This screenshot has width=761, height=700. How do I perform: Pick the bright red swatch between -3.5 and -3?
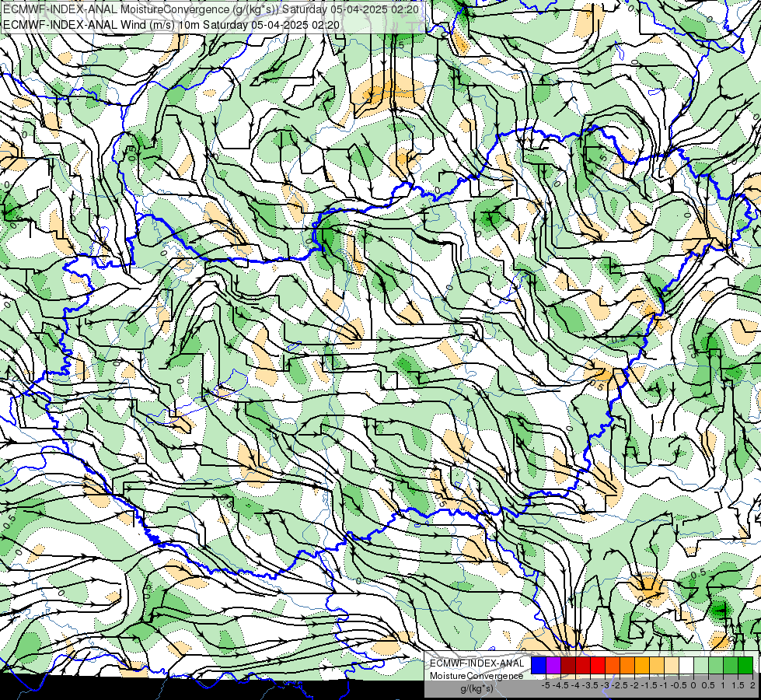pos(598,665)
